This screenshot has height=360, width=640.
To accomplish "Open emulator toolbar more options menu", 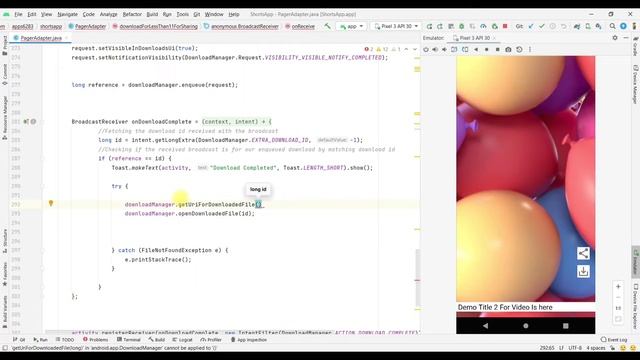I will 530,49.
